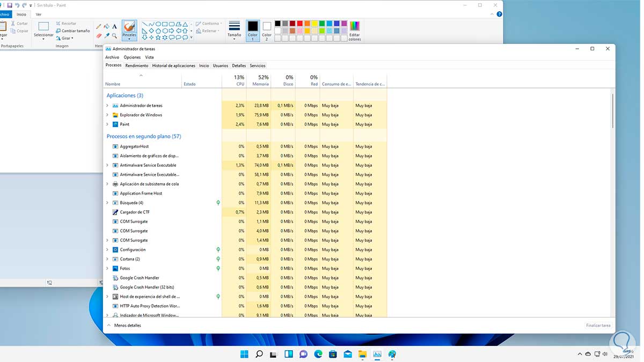
Task: Open Vista menu in Task Manager
Action: tap(149, 57)
